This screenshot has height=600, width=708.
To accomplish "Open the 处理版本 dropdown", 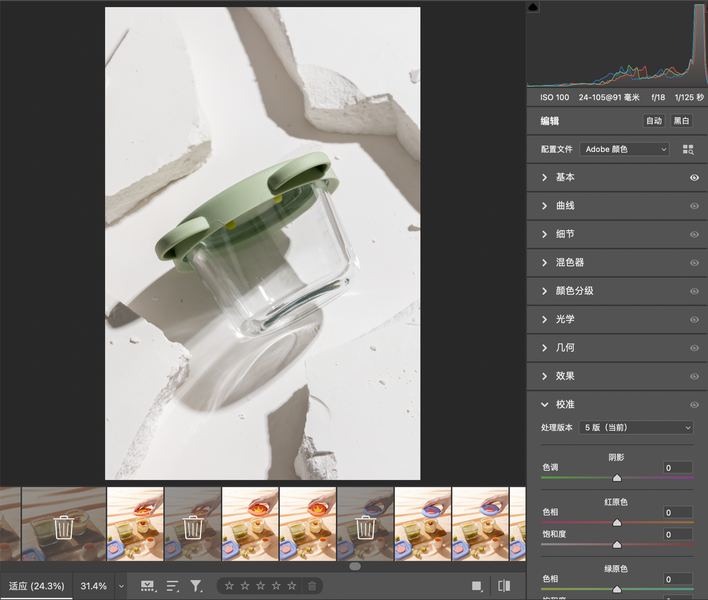I will pyautogui.click(x=636, y=428).
